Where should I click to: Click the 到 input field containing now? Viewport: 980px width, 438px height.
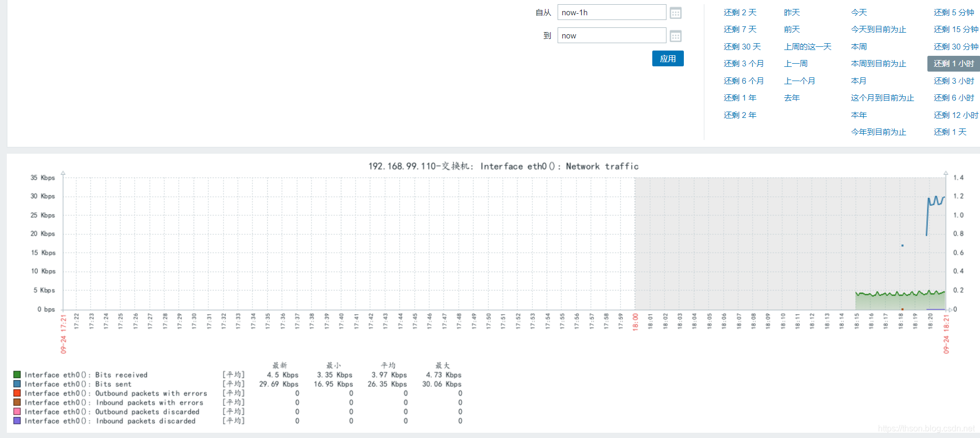coord(612,35)
